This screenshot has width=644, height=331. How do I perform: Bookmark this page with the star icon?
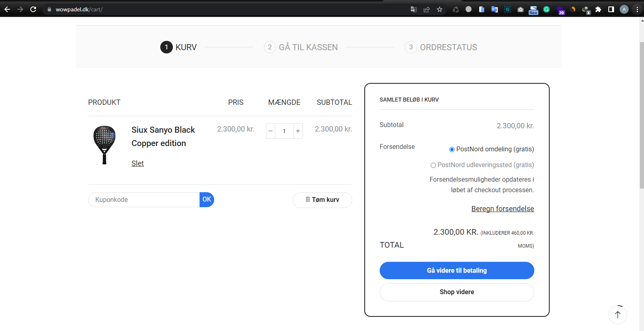pos(440,9)
